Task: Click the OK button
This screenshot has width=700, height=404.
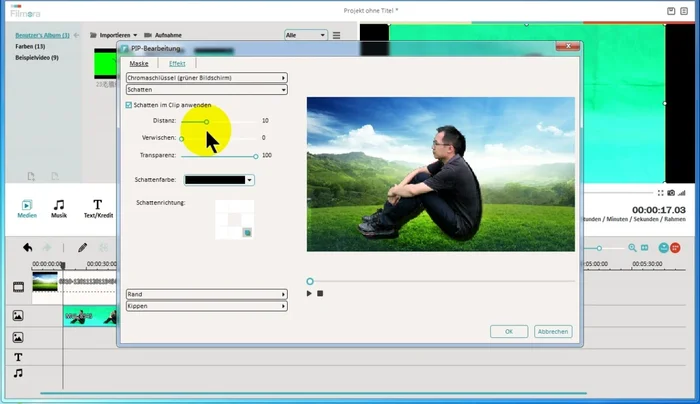Action: click(x=508, y=331)
